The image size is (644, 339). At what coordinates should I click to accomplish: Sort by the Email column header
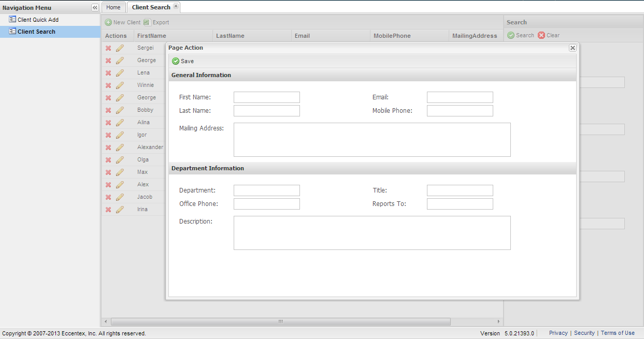(331, 36)
